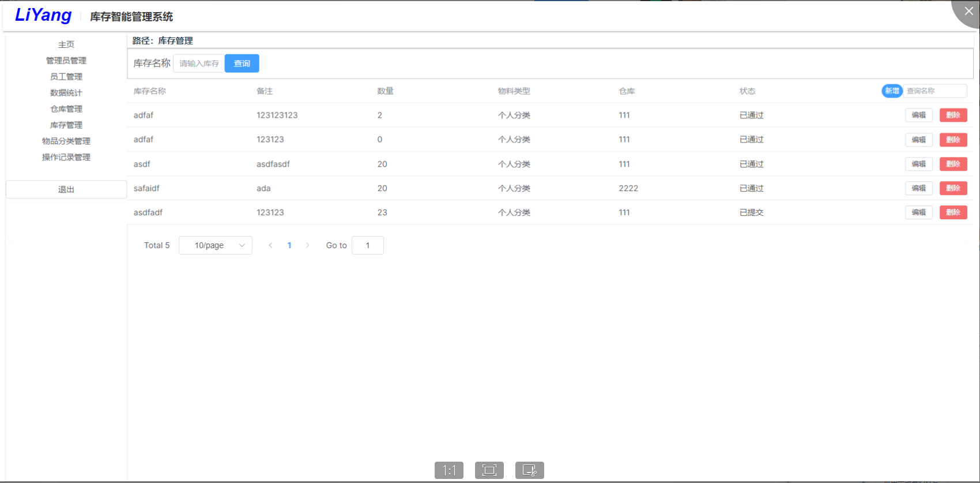
Task: Click the safaidf name cell
Action: tap(146, 188)
